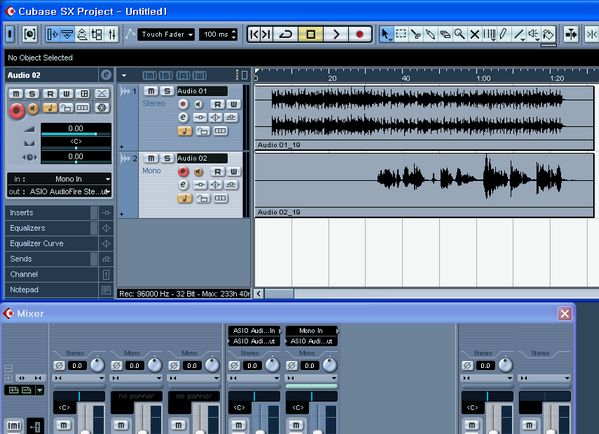Image resolution: width=599 pixels, height=434 pixels.
Task: Open the Mixer from the toolbar
Action: pyautogui.click(x=112, y=34)
